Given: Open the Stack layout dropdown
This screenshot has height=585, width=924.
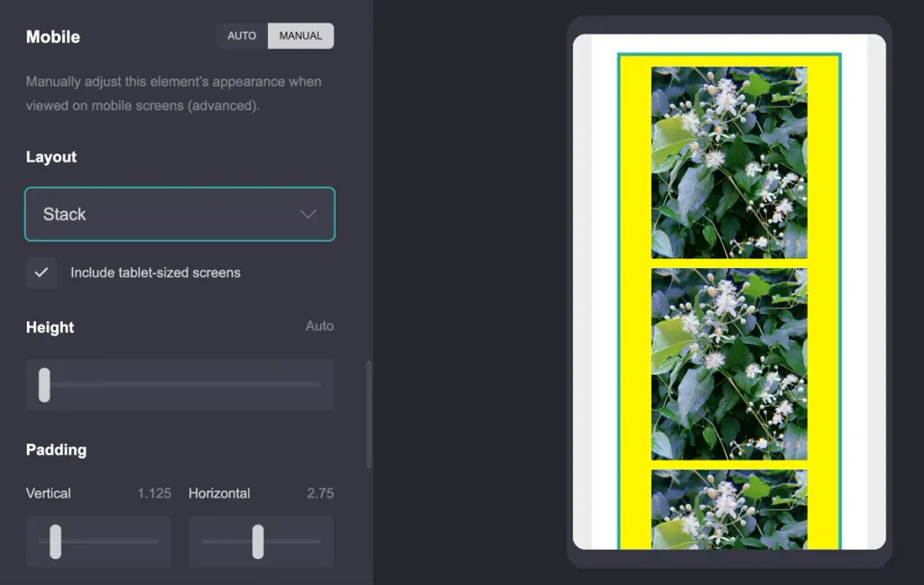Looking at the screenshot, I should 180,214.
